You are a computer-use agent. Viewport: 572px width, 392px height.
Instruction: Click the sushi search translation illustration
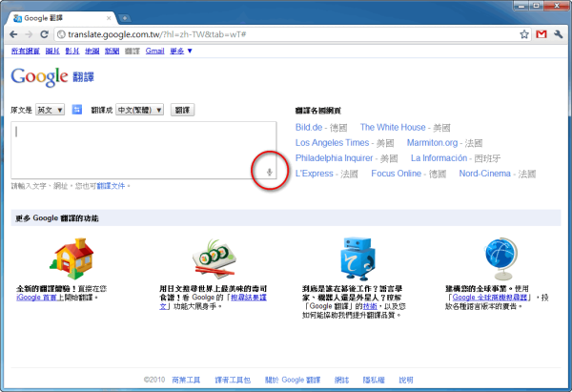click(x=214, y=258)
